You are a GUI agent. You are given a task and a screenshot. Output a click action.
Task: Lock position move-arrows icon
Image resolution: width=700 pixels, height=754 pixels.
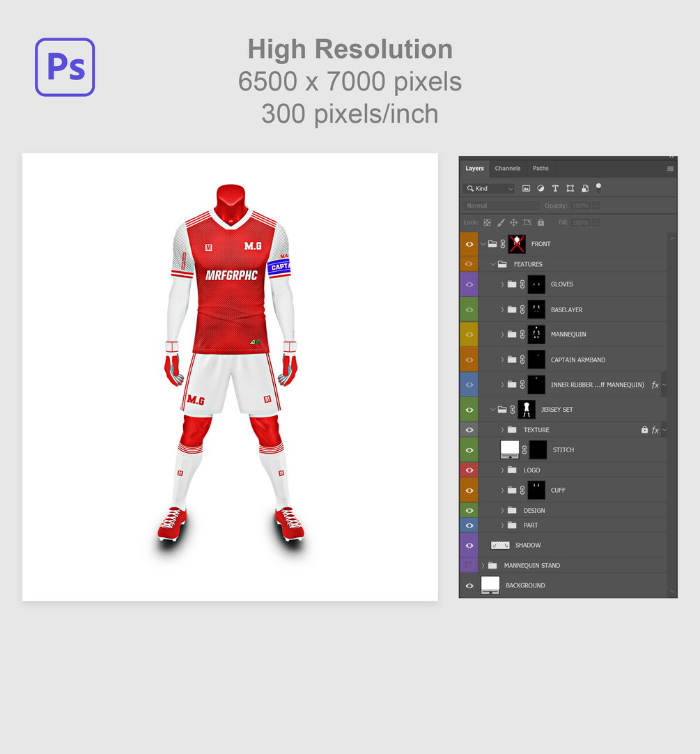click(x=514, y=222)
